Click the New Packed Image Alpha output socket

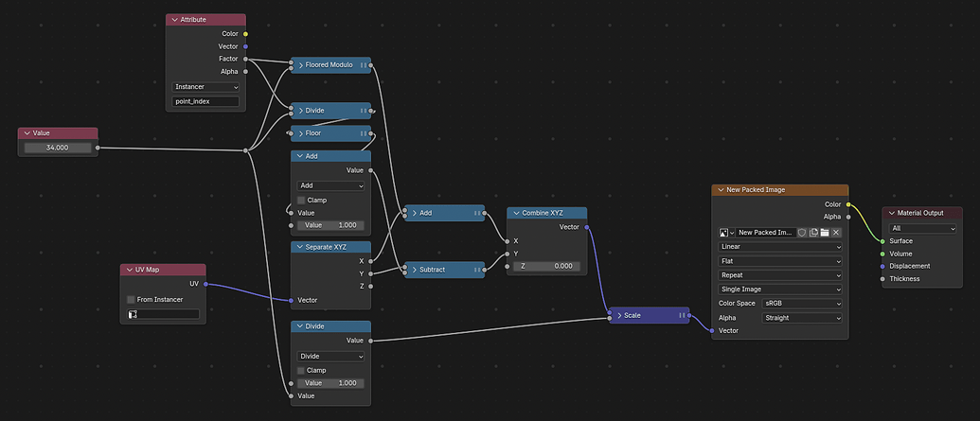848,217
